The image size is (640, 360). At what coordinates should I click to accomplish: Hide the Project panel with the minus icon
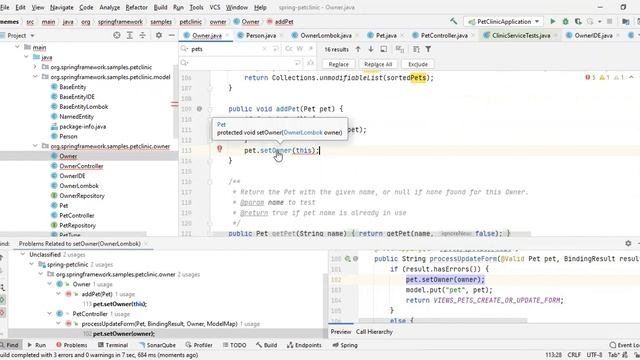(172, 36)
